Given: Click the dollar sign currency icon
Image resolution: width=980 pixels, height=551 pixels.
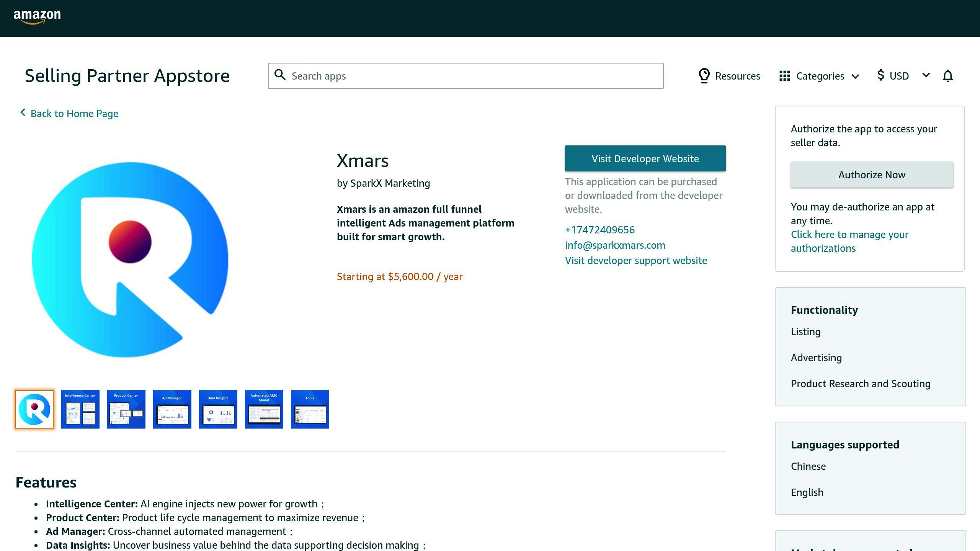Looking at the screenshot, I should point(880,75).
